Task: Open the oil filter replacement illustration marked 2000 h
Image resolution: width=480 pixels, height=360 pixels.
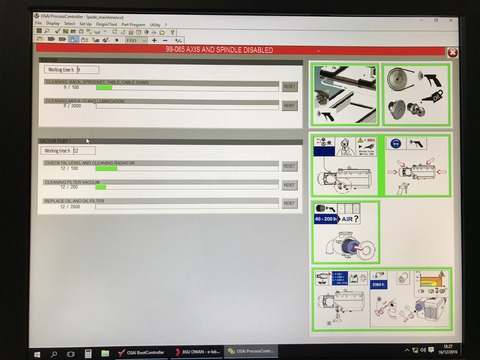Action: click(x=410, y=299)
